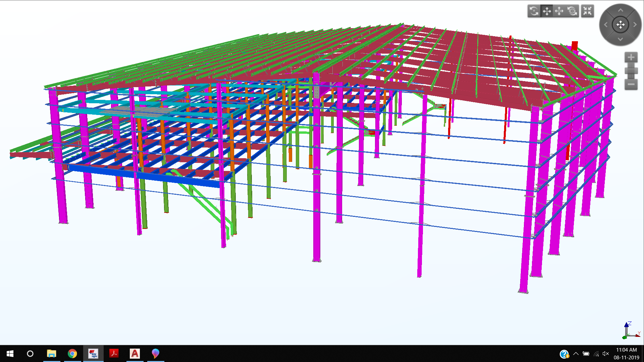This screenshot has height=362, width=644.
Task: Click the muted volume tray icon
Action: tap(606, 354)
